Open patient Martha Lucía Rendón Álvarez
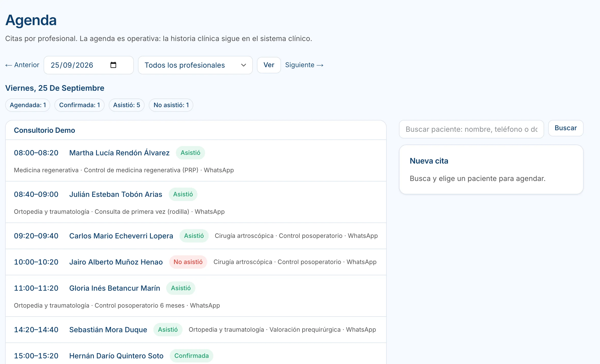 [x=119, y=153]
